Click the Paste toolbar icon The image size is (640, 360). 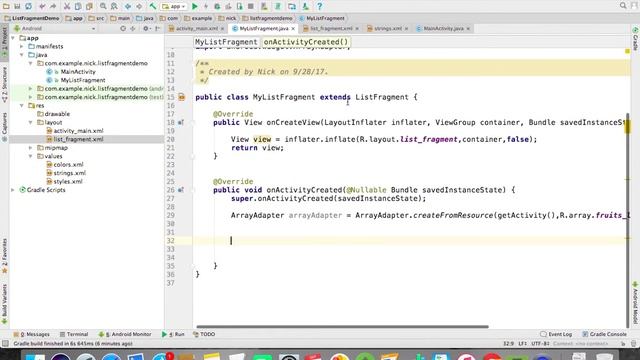tap(89, 6)
